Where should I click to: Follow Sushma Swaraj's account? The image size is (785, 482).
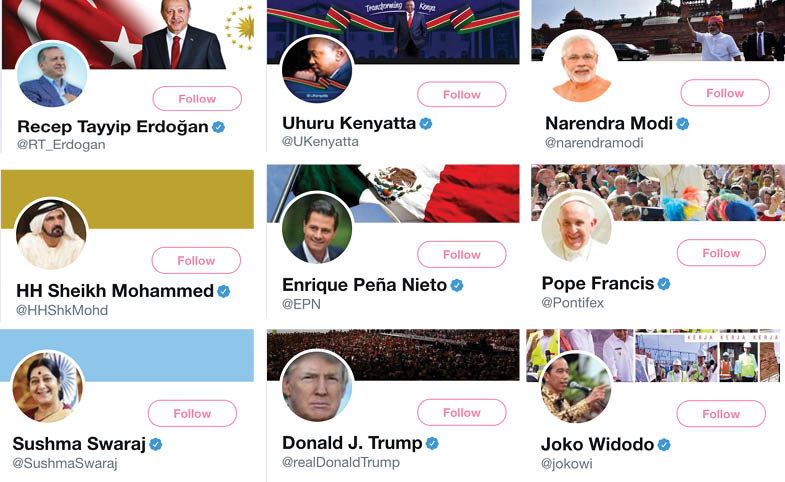point(192,413)
